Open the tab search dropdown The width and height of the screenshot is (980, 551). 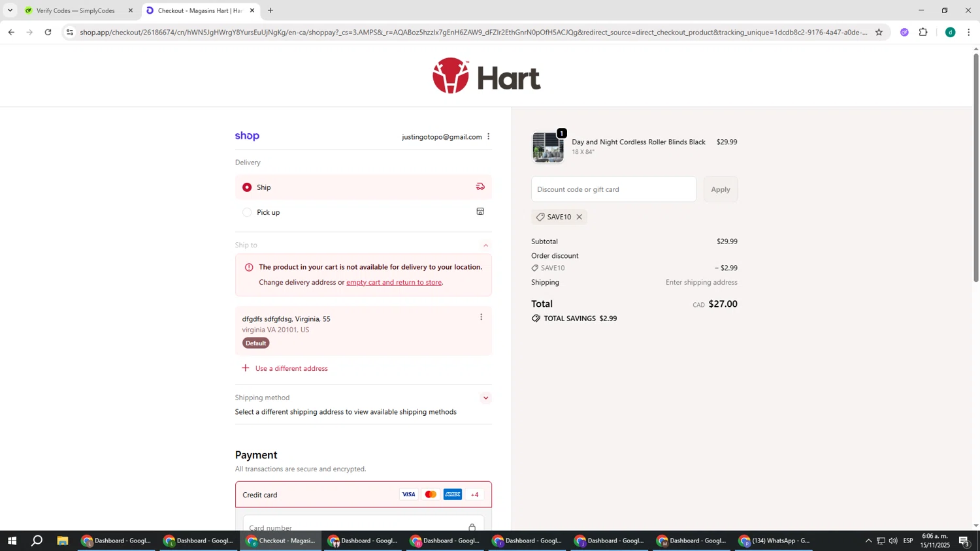click(x=10, y=10)
